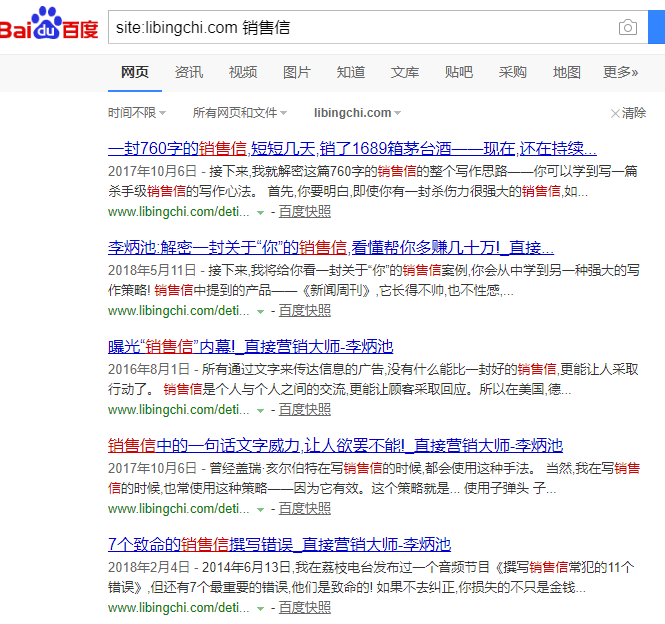Screen dimensions: 665x624
Task: Click snippet text dated 2017年10月6日 接下来
Action: click(x=373, y=181)
